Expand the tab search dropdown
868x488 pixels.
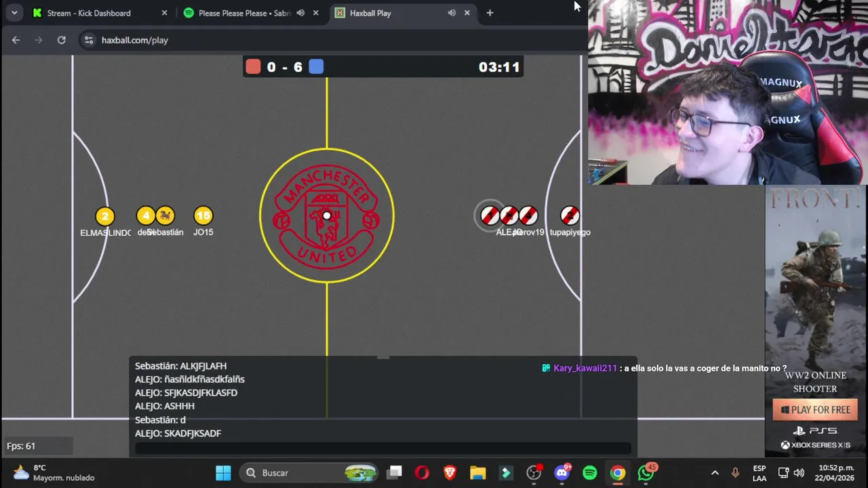14,13
